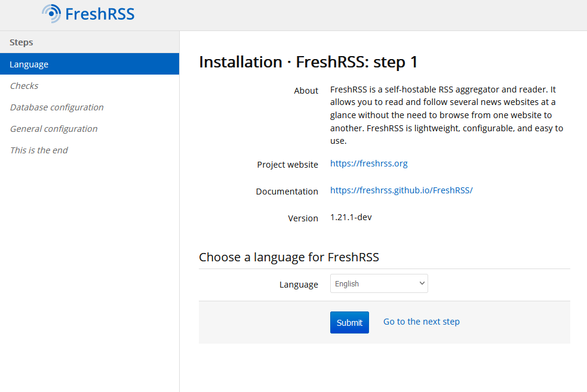
Task: Click the Steps sidebar header
Action: coord(21,42)
